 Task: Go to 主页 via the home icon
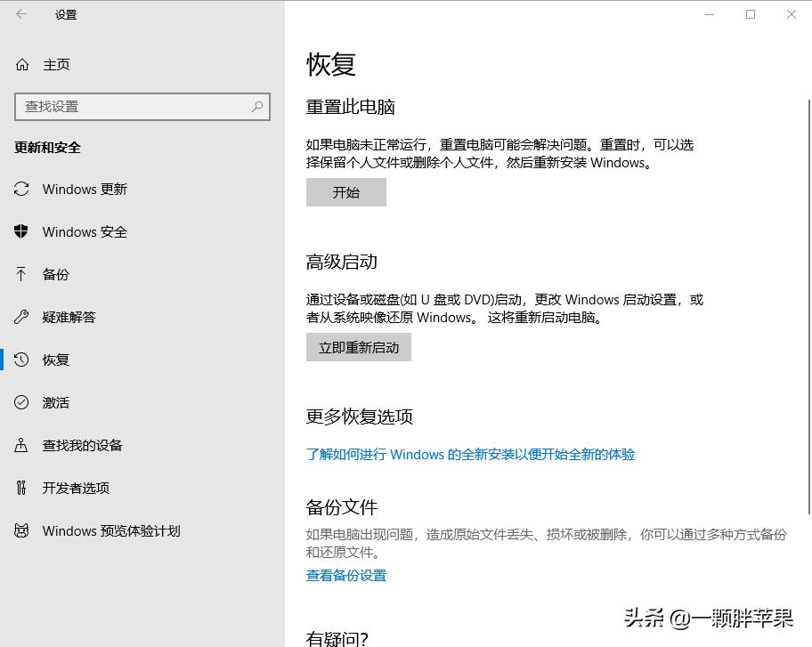coord(20,64)
